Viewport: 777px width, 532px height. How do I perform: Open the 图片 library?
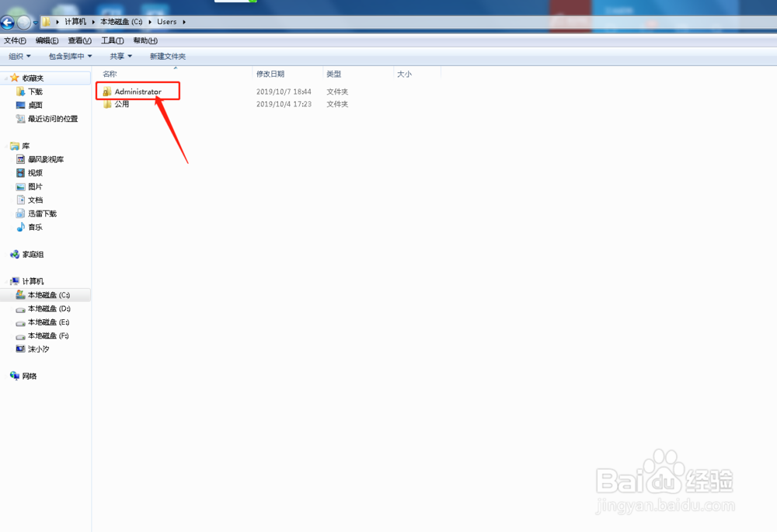click(x=36, y=186)
